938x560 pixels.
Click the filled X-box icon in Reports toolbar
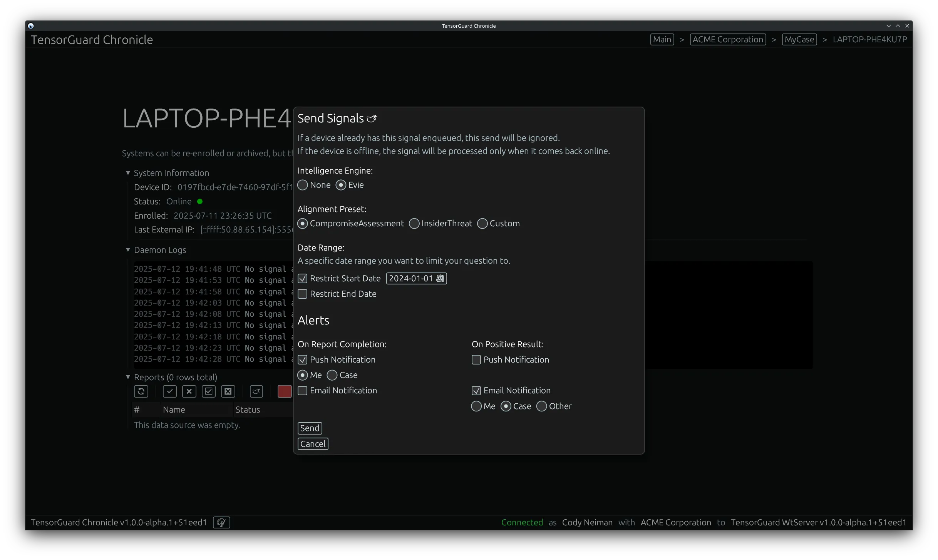click(228, 391)
